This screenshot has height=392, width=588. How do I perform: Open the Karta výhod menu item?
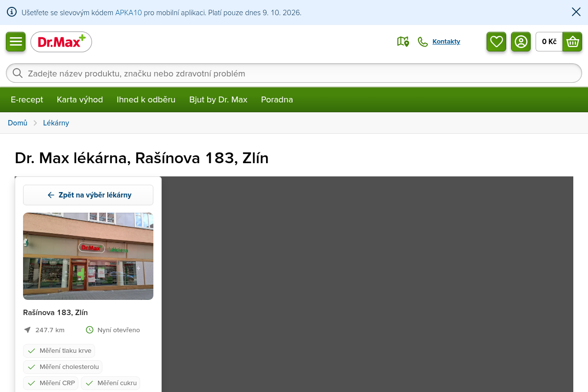80,99
